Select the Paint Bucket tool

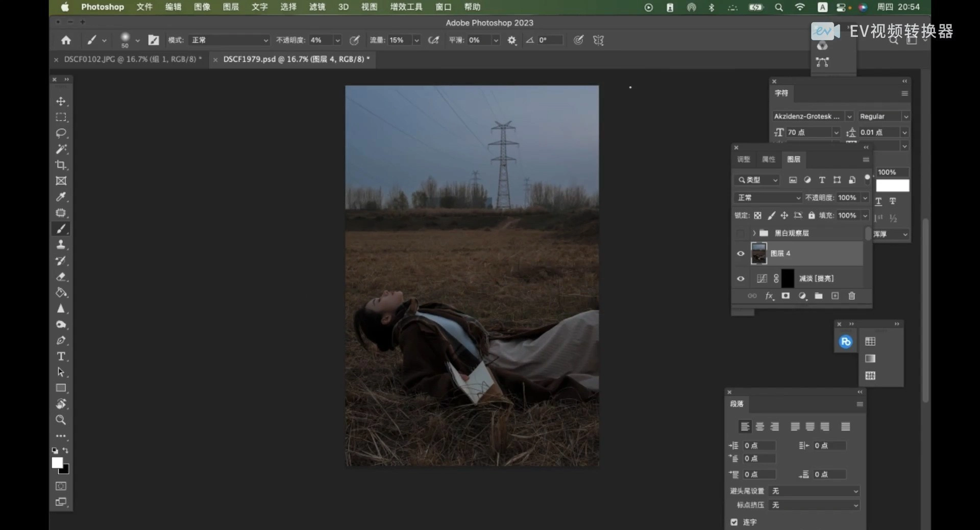coord(61,293)
